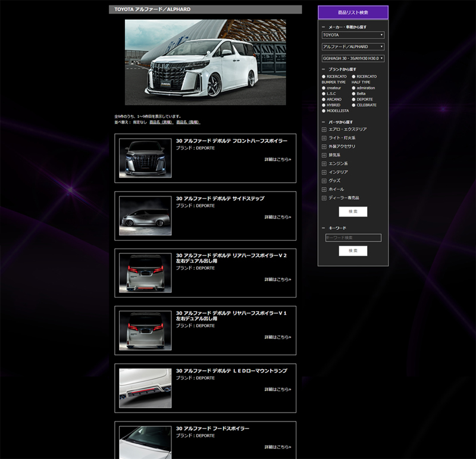Open 詳細はこちら for サイドステップ
The width and height of the screenshot is (476, 459).
pos(278,217)
